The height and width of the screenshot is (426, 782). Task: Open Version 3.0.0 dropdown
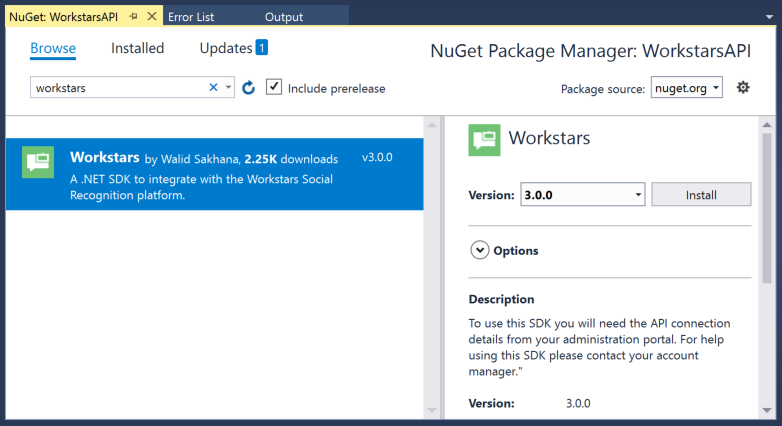pyautogui.click(x=583, y=195)
